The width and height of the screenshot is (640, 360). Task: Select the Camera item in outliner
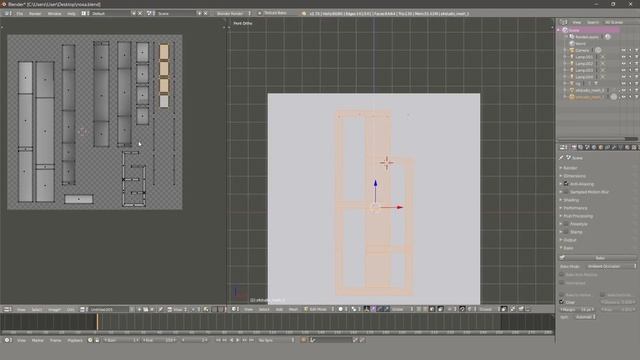(x=582, y=50)
